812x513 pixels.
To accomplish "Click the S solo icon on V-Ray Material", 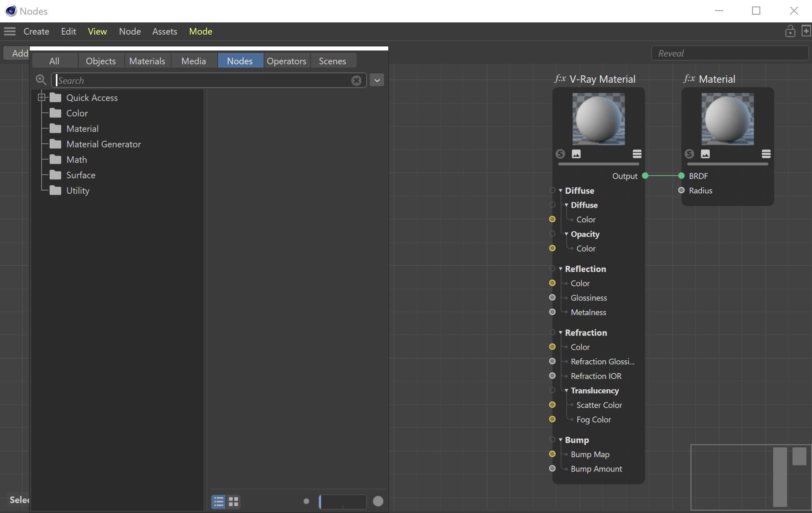I will coord(560,154).
